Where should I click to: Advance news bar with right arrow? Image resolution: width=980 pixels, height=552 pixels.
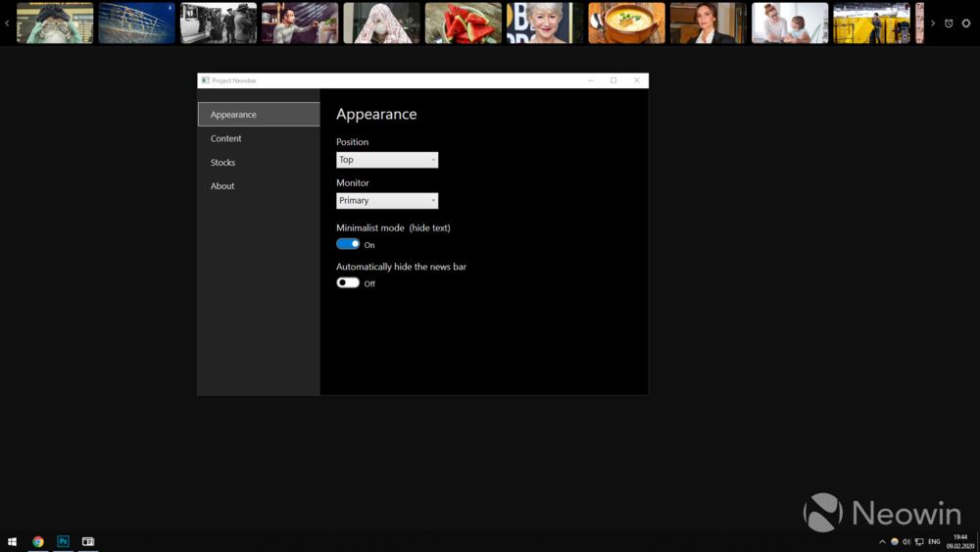pyautogui.click(x=933, y=24)
